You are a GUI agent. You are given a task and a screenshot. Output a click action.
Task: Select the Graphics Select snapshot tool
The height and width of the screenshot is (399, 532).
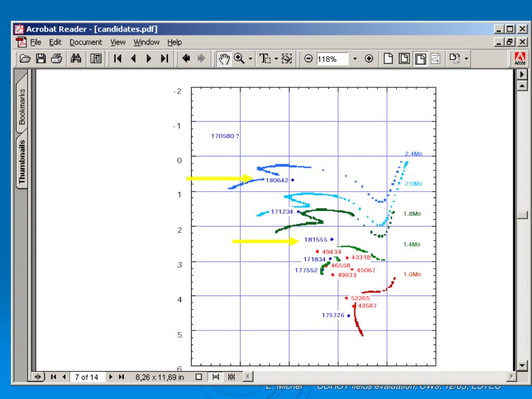[x=287, y=59]
